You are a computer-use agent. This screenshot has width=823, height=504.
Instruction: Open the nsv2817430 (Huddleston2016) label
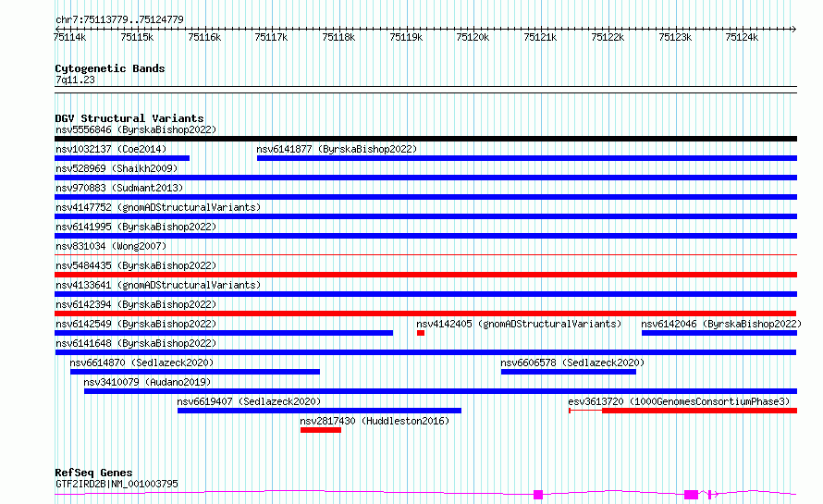(x=375, y=421)
